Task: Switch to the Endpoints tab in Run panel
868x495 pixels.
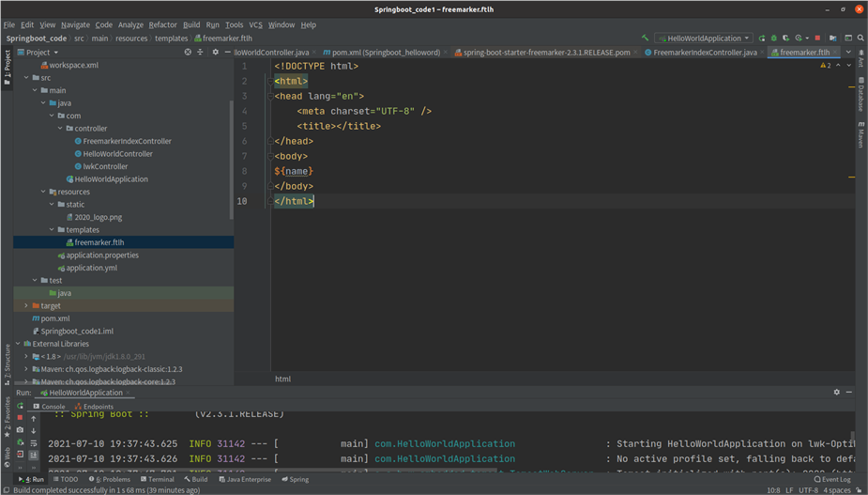Action: 94,407
